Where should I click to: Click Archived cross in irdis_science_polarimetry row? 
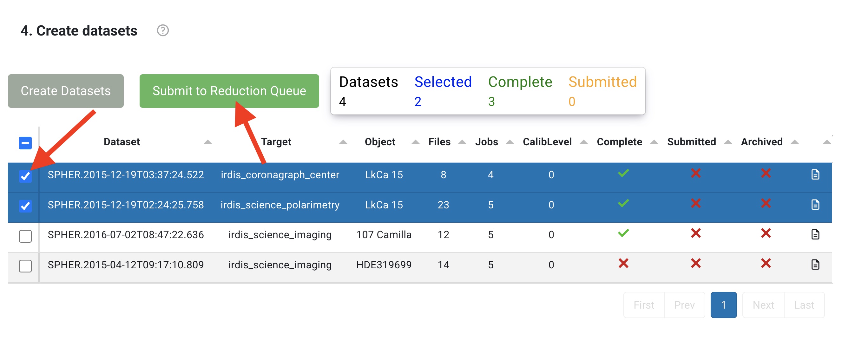(766, 204)
